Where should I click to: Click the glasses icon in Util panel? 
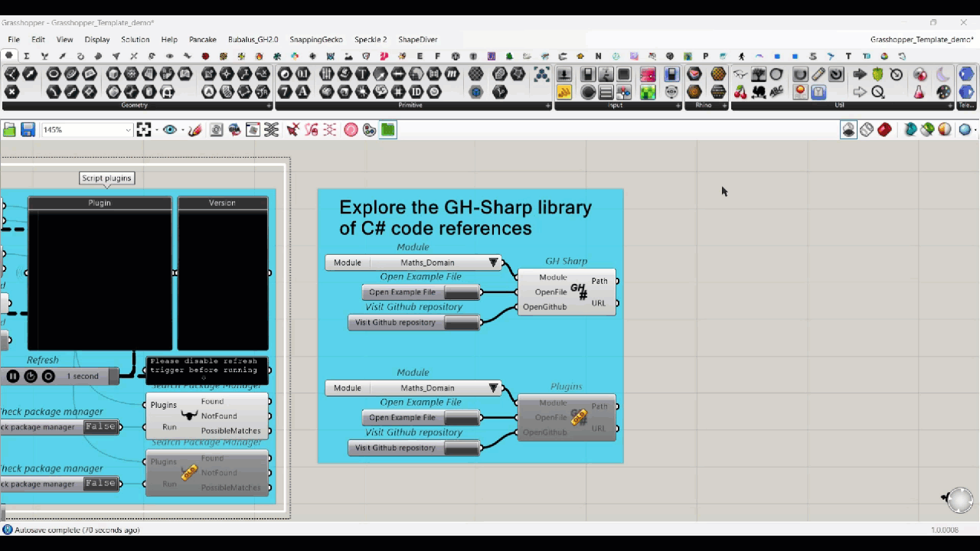pyautogui.click(x=740, y=74)
